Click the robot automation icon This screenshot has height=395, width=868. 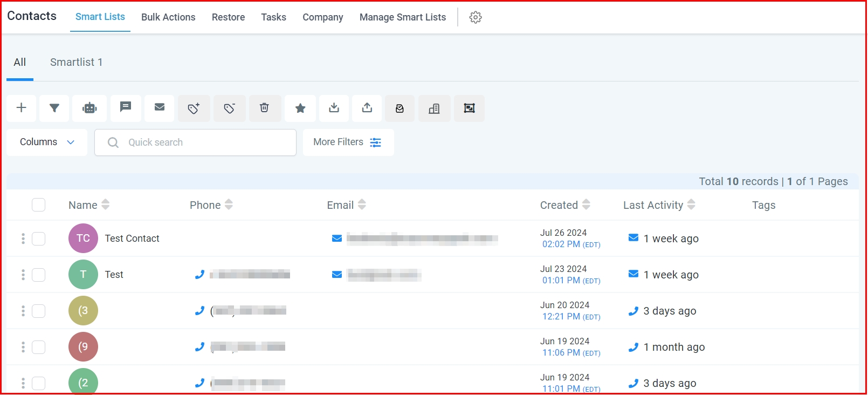(x=89, y=108)
